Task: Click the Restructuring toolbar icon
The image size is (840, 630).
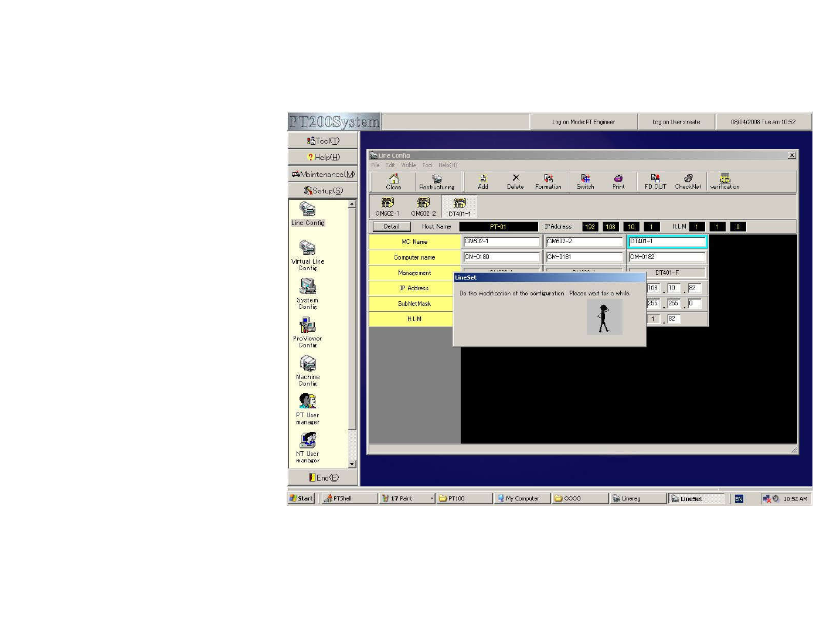Action: pos(437,182)
